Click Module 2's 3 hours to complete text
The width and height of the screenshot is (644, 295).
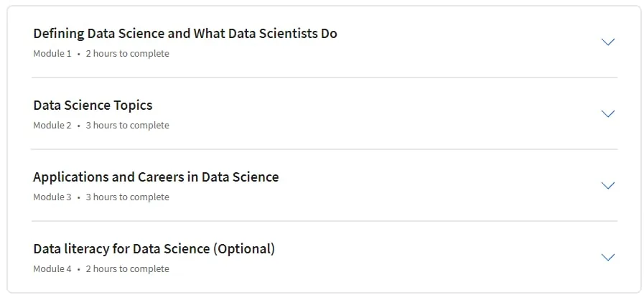point(127,126)
